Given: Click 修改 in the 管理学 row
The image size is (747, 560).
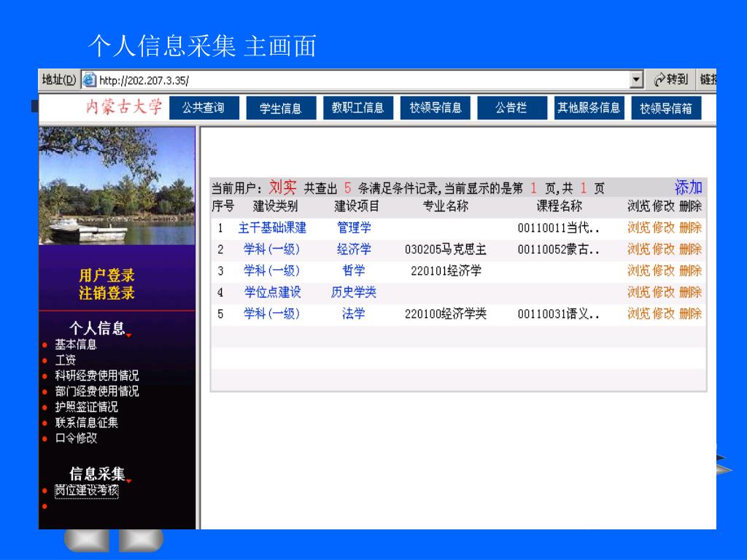Looking at the screenshot, I should point(663,227).
